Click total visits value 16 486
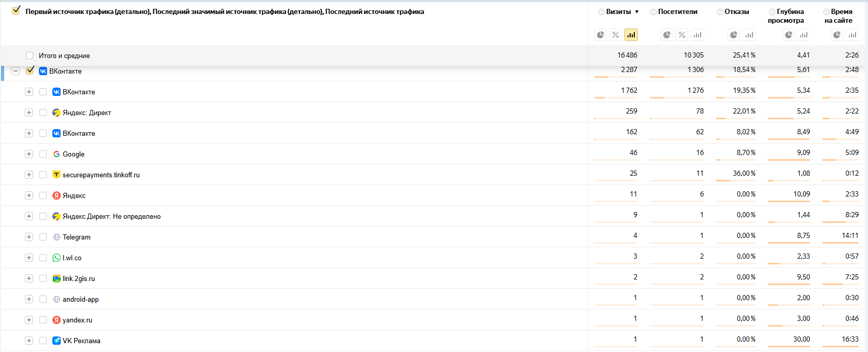 pos(627,55)
